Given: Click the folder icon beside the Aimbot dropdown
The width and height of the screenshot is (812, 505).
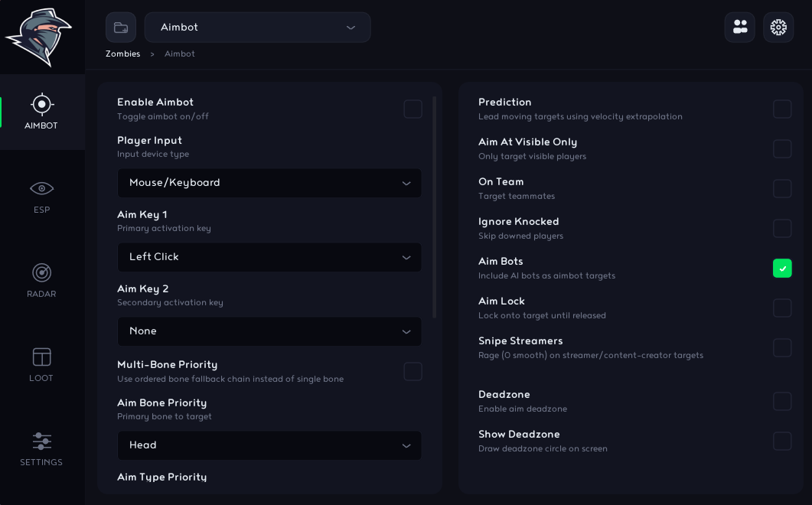Looking at the screenshot, I should click(121, 28).
